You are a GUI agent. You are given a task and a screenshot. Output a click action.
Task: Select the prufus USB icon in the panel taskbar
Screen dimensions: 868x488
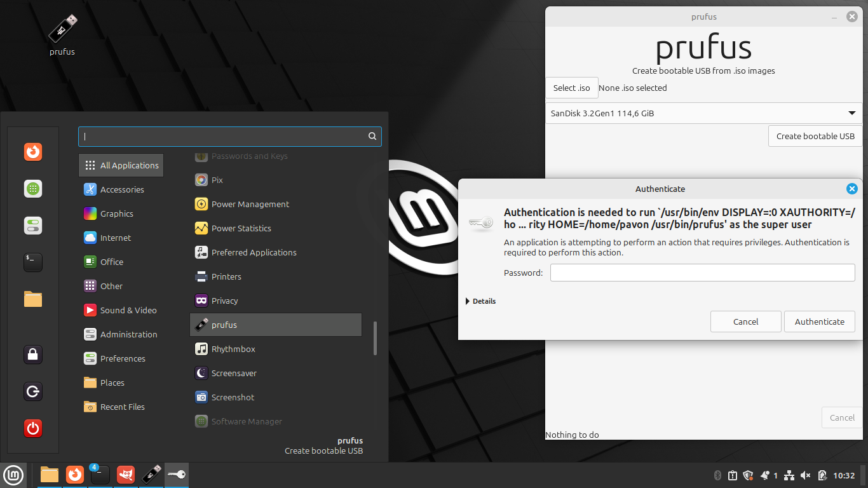tap(151, 475)
